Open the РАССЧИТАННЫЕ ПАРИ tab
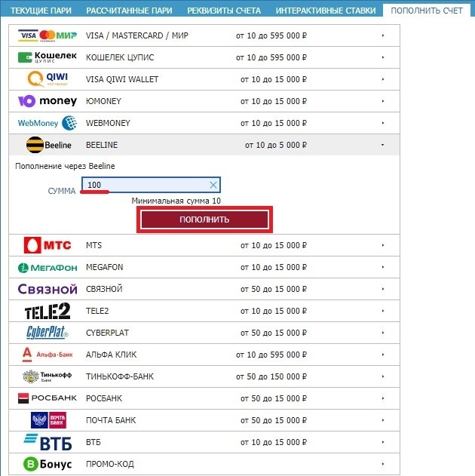The image size is (475, 476). click(x=129, y=11)
